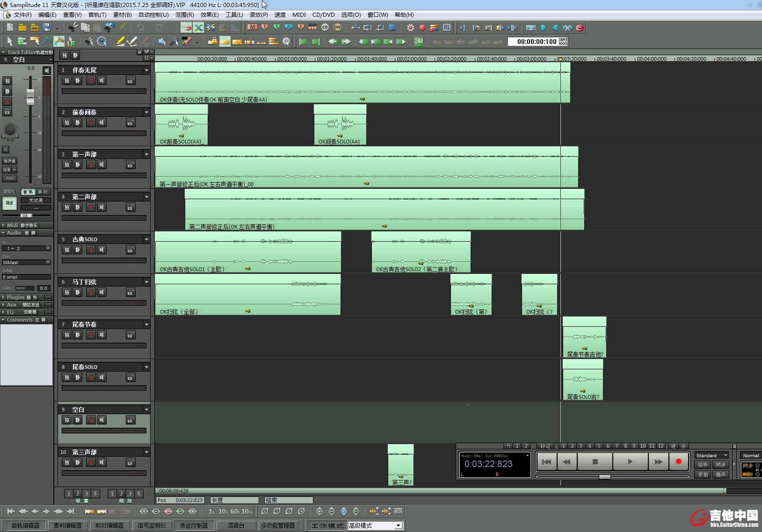This screenshot has width=762, height=532.
Task: Click the speaker scrub tool icon
Action: [x=162, y=42]
